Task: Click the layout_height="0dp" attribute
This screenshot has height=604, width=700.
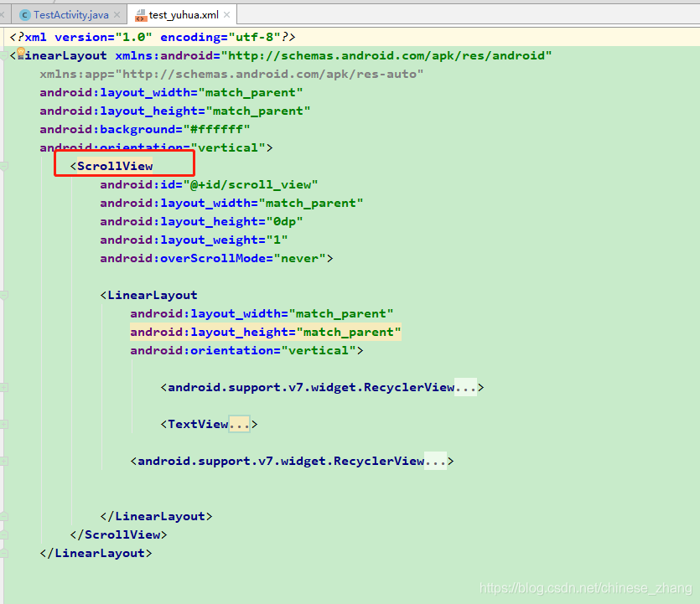Action: click(x=201, y=222)
